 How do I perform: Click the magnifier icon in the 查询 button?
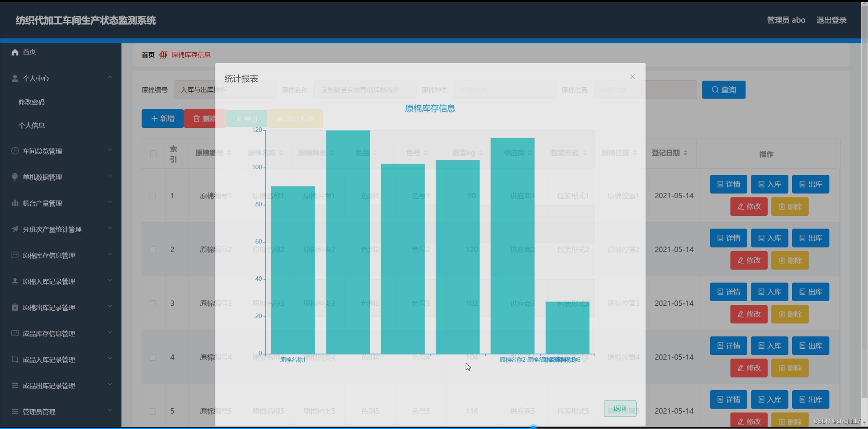[714, 90]
